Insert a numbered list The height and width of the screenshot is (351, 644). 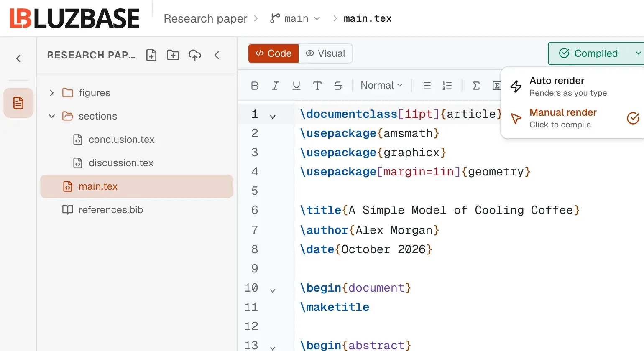click(447, 86)
